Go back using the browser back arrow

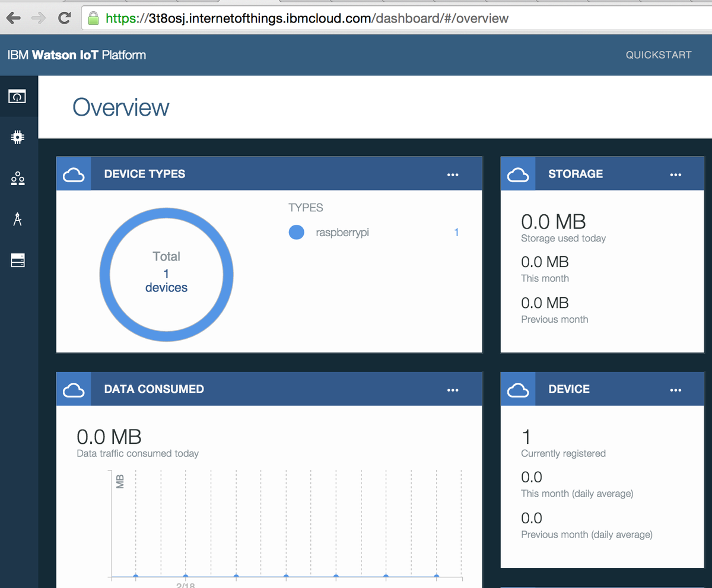[14, 18]
